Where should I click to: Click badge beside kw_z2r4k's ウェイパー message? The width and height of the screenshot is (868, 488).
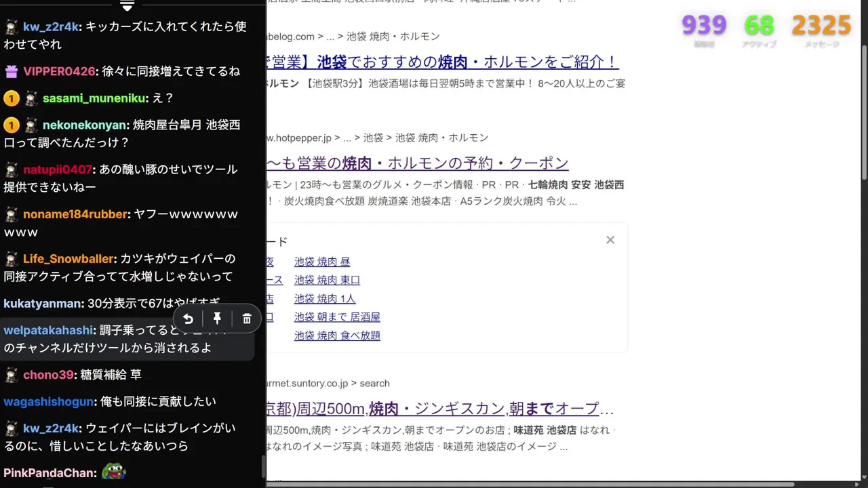(11, 428)
